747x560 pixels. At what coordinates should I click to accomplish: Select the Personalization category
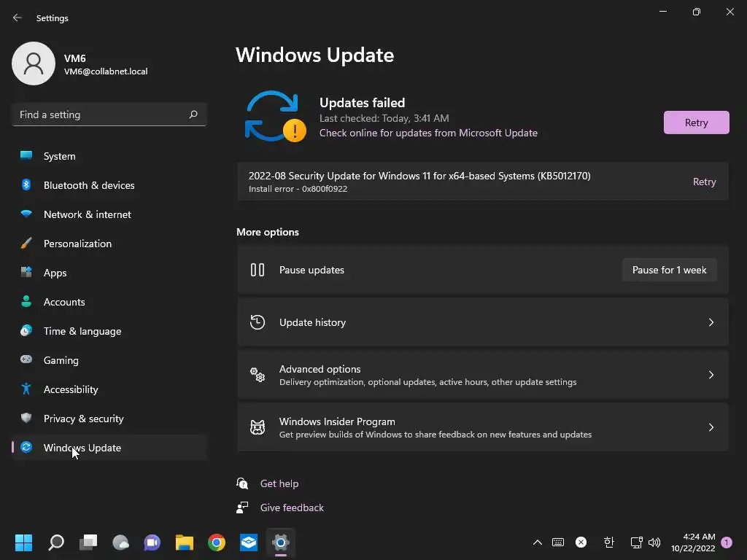(x=109, y=244)
